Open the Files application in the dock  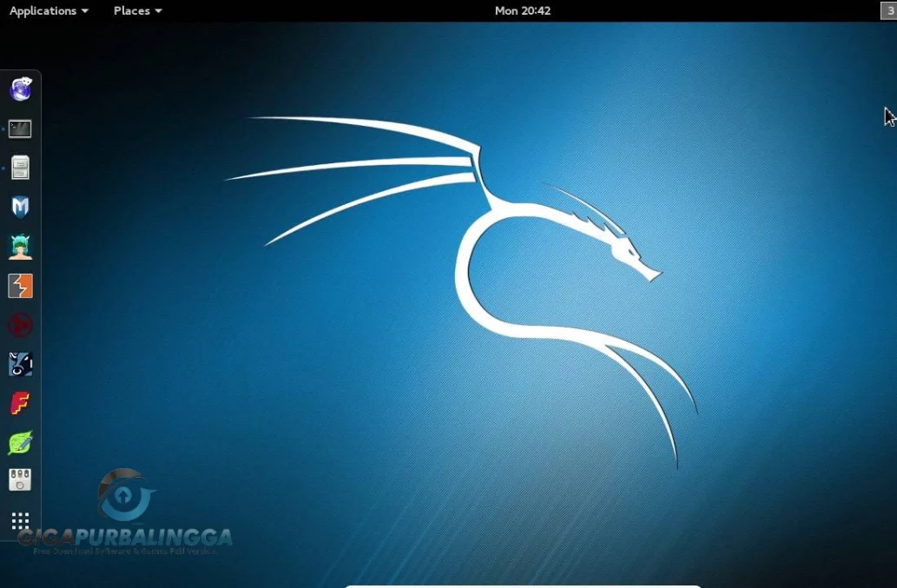pyautogui.click(x=19, y=167)
